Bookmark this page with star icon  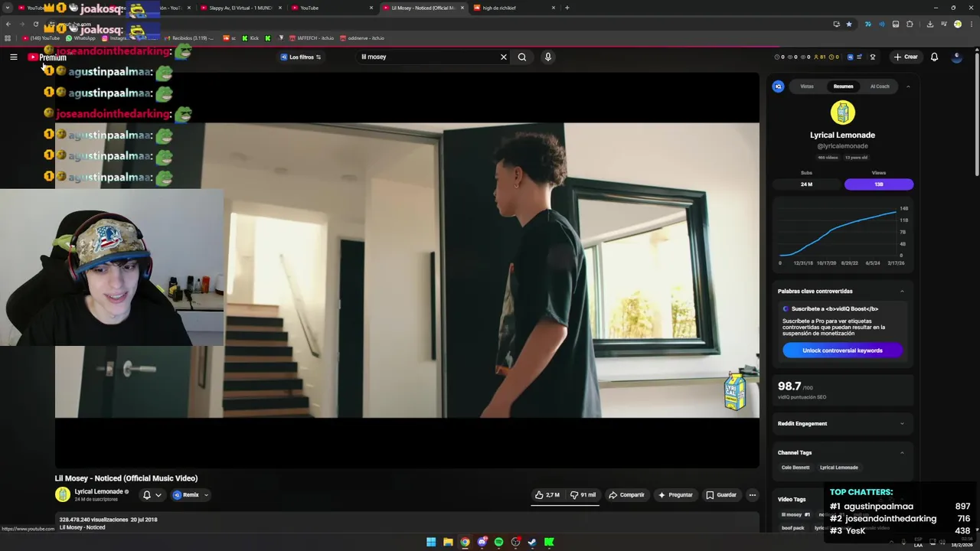point(849,24)
